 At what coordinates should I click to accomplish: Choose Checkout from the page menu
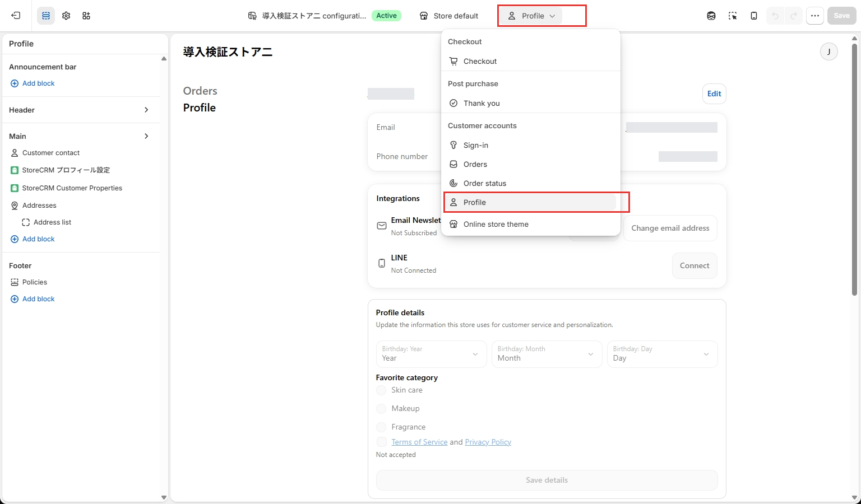coord(530,61)
